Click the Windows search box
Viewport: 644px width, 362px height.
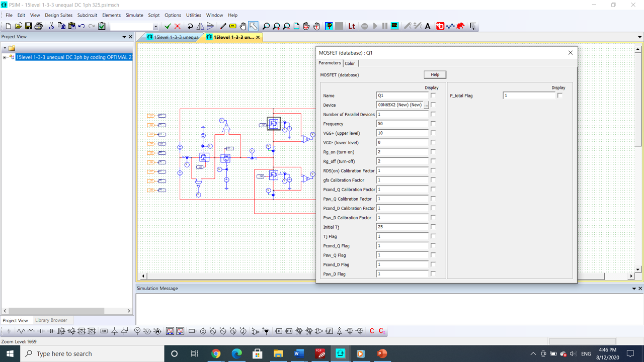coord(92,354)
